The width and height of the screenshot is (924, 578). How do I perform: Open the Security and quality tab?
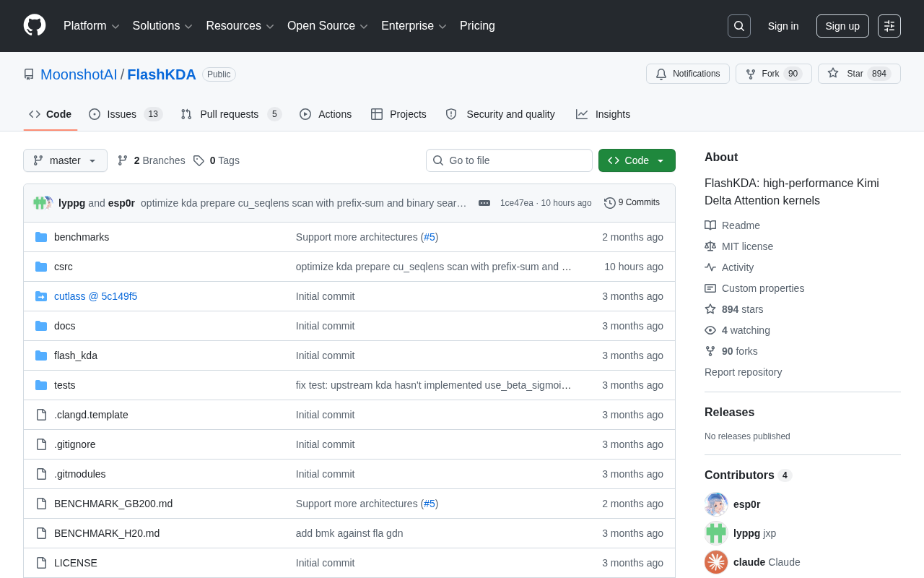tap(500, 114)
